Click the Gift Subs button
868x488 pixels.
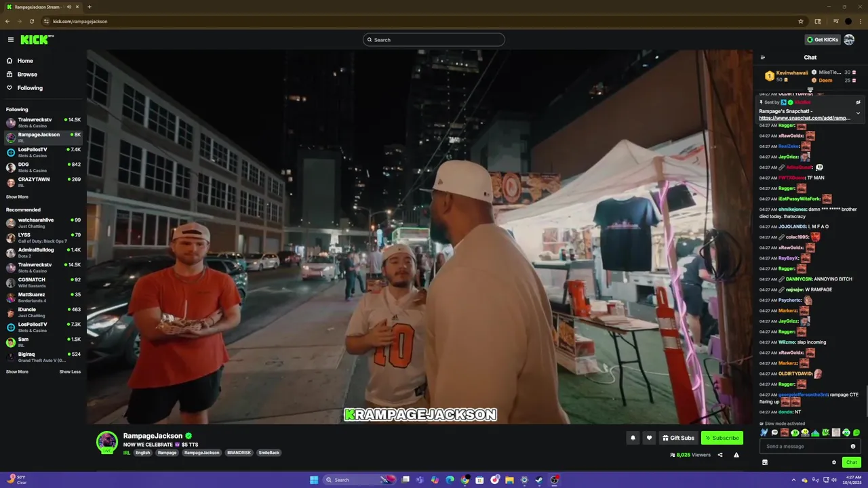678,438
